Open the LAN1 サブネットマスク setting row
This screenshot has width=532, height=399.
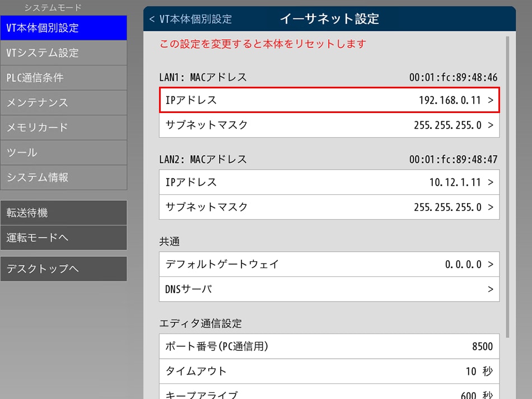point(329,125)
